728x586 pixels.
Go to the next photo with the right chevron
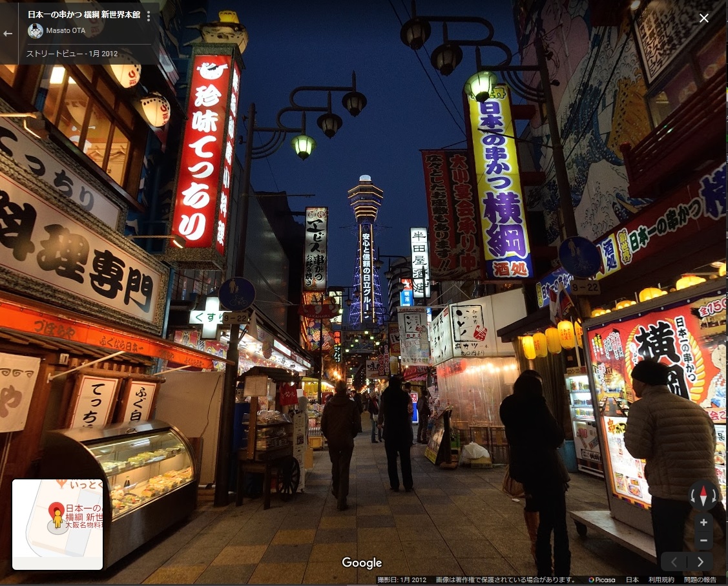tap(700, 562)
